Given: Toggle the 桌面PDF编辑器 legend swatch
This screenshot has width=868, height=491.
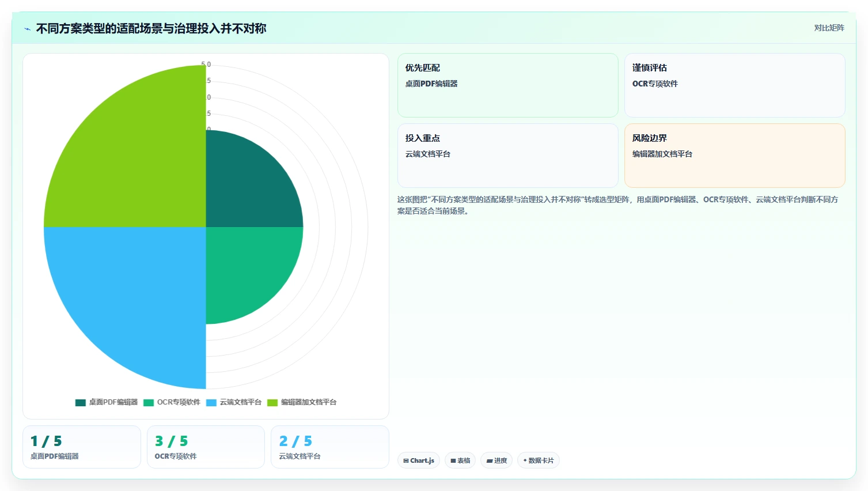Looking at the screenshot, I should point(81,402).
